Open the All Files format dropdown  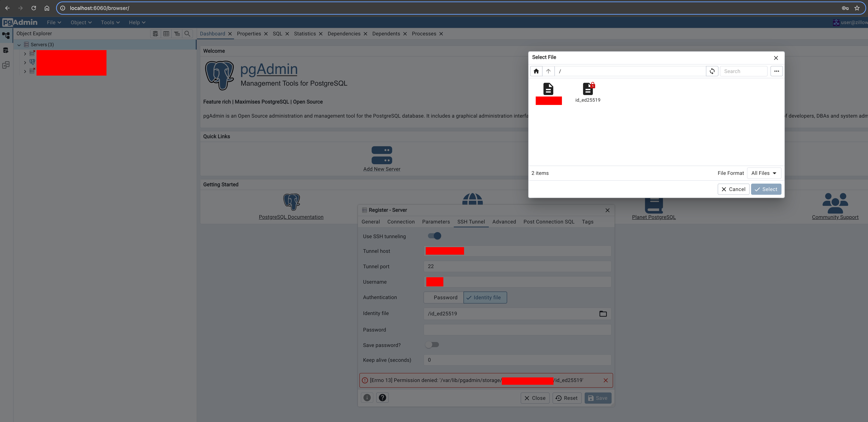764,173
